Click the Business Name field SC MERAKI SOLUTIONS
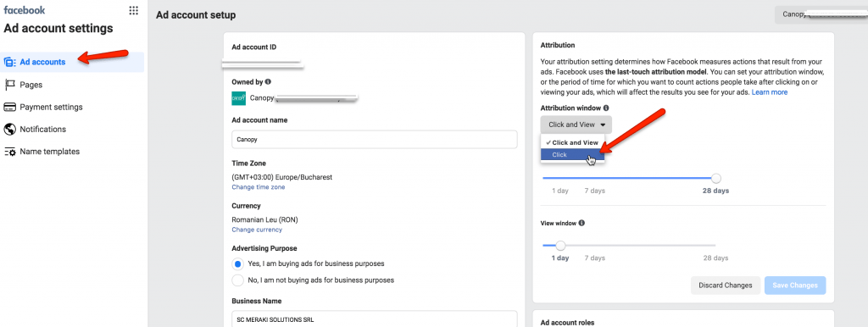 point(374,319)
